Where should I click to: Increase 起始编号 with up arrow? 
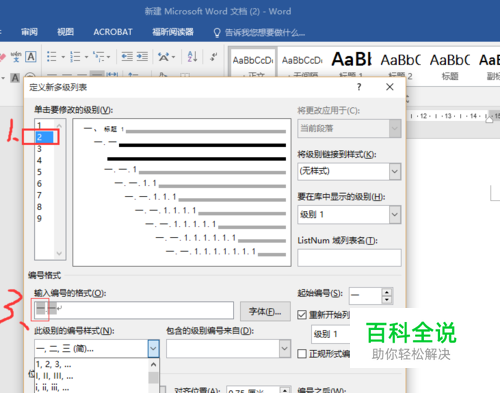(x=387, y=292)
